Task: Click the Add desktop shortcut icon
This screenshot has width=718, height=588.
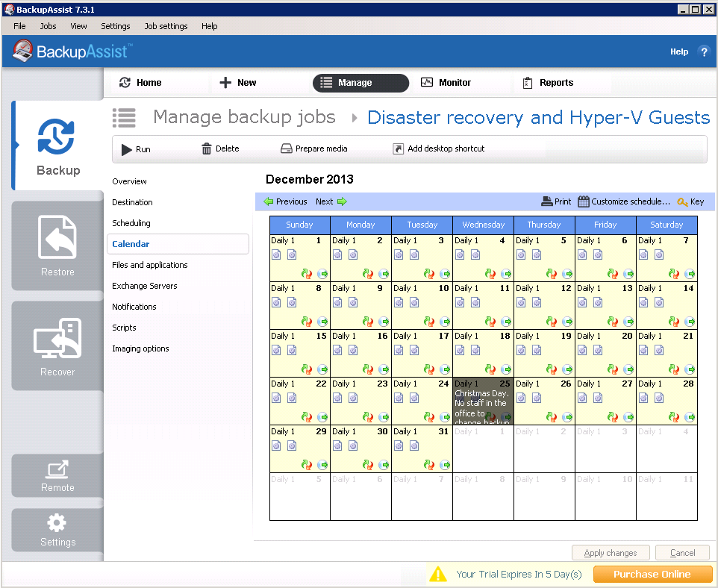Action: pos(398,148)
